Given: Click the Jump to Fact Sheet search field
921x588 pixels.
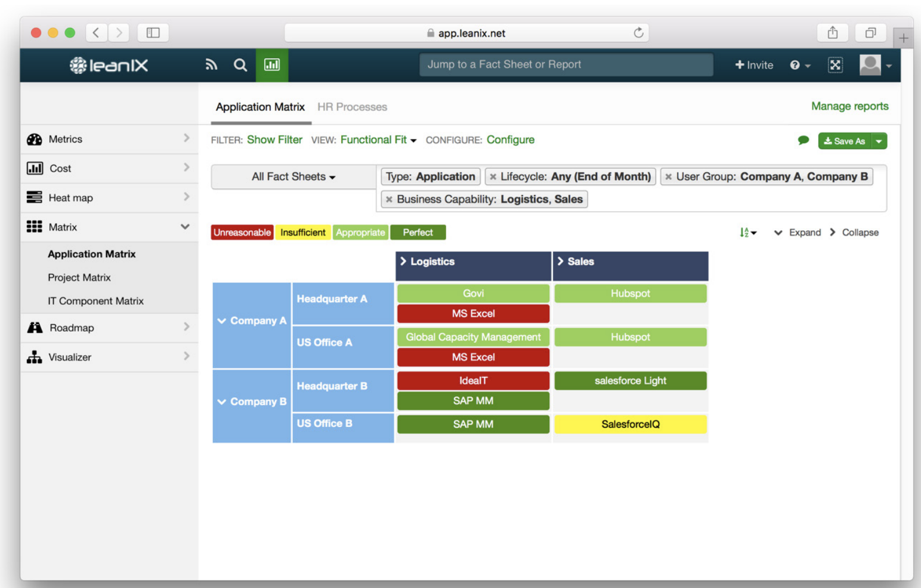Looking at the screenshot, I should [x=566, y=64].
